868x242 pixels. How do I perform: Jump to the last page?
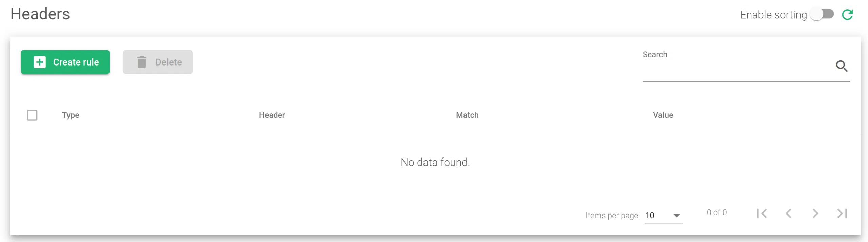(x=842, y=213)
